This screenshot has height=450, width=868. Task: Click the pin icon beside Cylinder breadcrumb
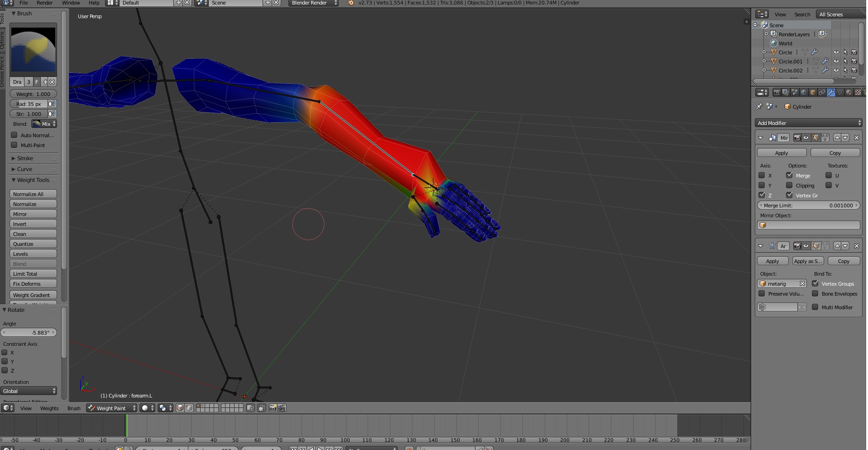pyautogui.click(x=759, y=107)
